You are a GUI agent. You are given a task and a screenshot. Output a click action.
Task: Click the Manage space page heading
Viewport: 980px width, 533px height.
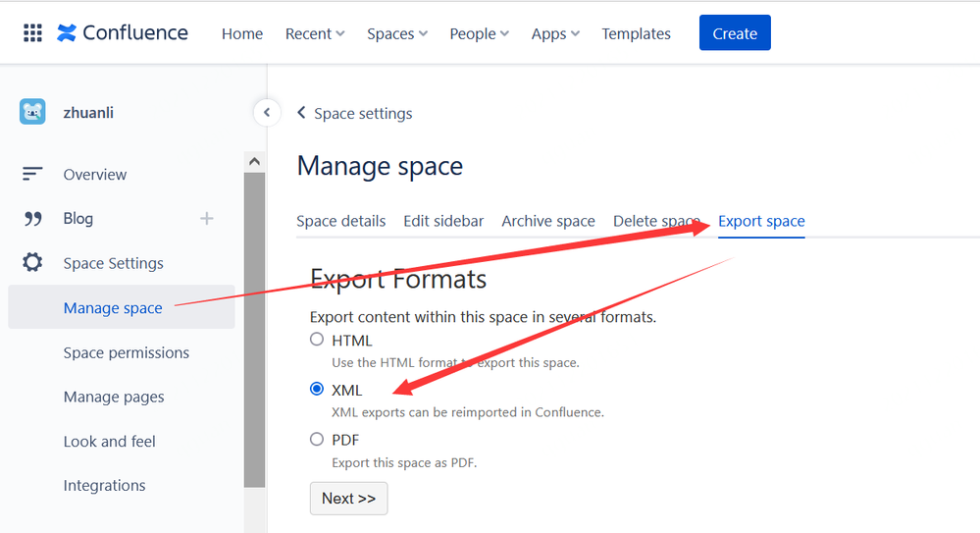pos(380,167)
